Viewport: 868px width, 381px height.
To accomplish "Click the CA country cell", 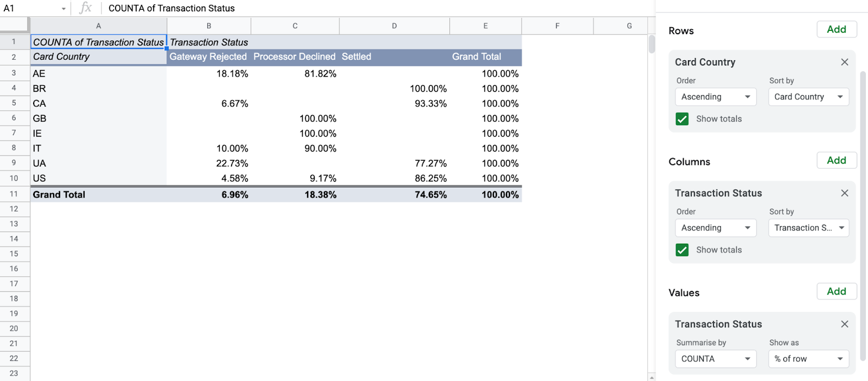I will pos(98,103).
